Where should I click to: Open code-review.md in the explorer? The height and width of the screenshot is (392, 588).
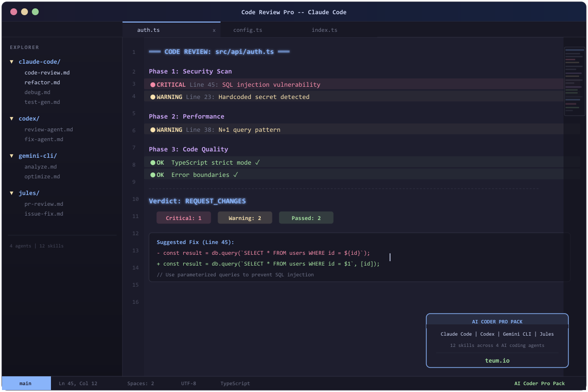click(x=47, y=73)
